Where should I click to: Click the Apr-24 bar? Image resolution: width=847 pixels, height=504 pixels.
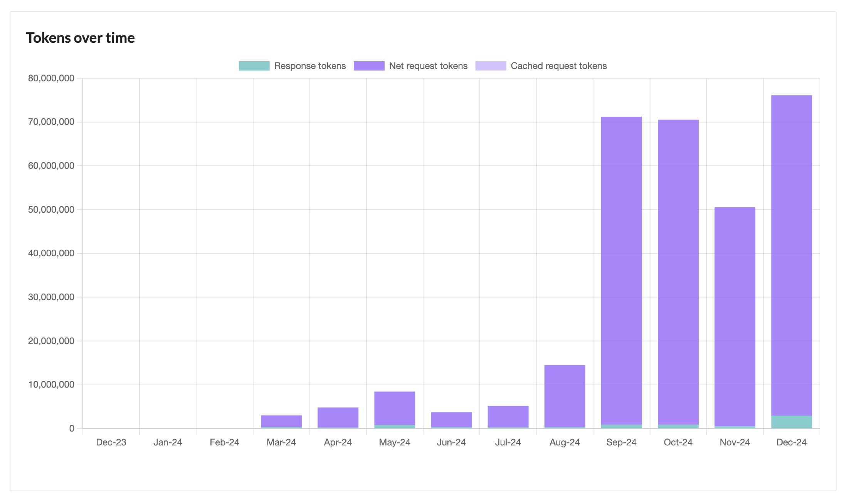click(338, 417)
